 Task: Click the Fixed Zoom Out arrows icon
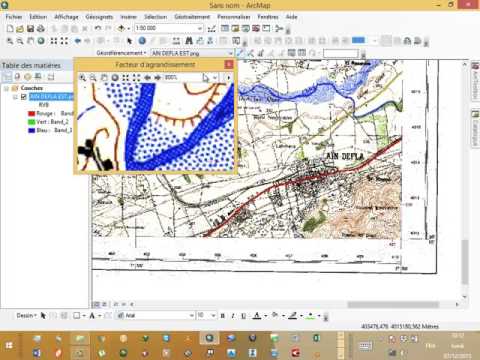64,41
